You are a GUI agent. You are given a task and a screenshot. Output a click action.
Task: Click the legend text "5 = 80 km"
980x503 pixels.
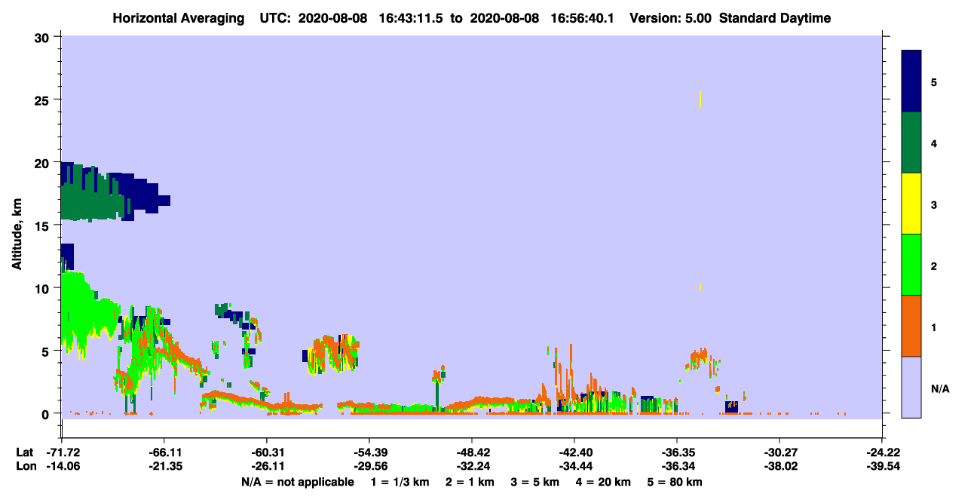coord(676,482)
